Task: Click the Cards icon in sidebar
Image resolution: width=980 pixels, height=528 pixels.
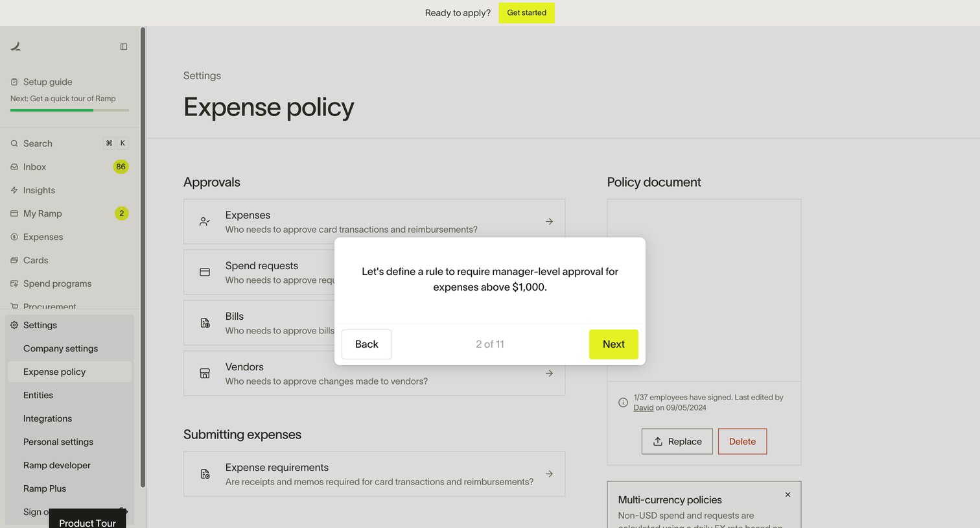Action: [x=14, y=260]
